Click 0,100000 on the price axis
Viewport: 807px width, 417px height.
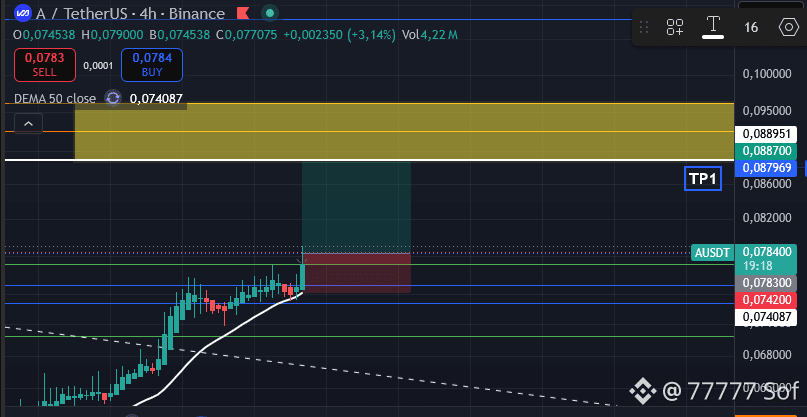[x=766, y=74]
